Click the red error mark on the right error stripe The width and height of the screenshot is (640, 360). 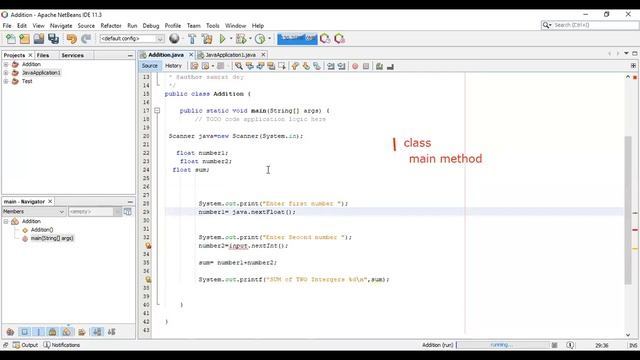tap(635, 230)
